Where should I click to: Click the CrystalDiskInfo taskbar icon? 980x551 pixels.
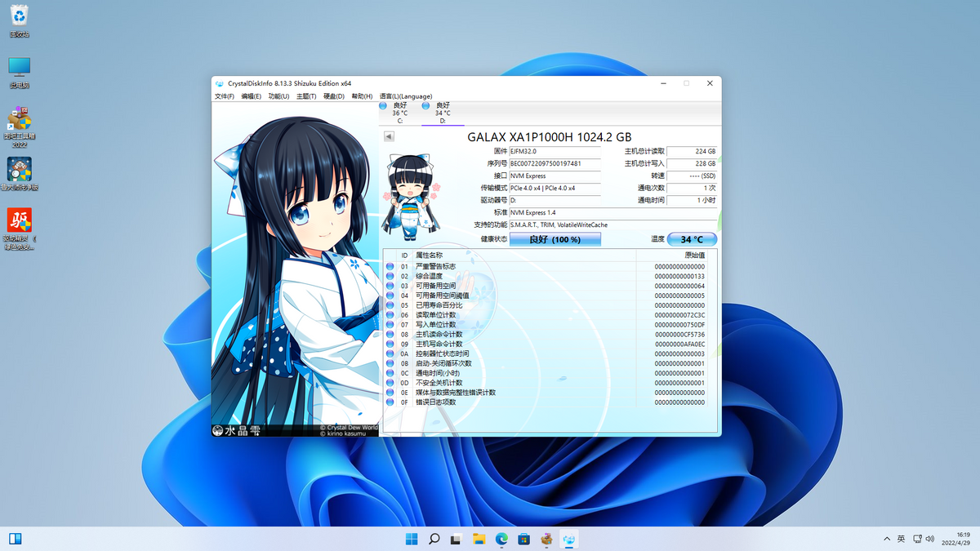[569, 539]
